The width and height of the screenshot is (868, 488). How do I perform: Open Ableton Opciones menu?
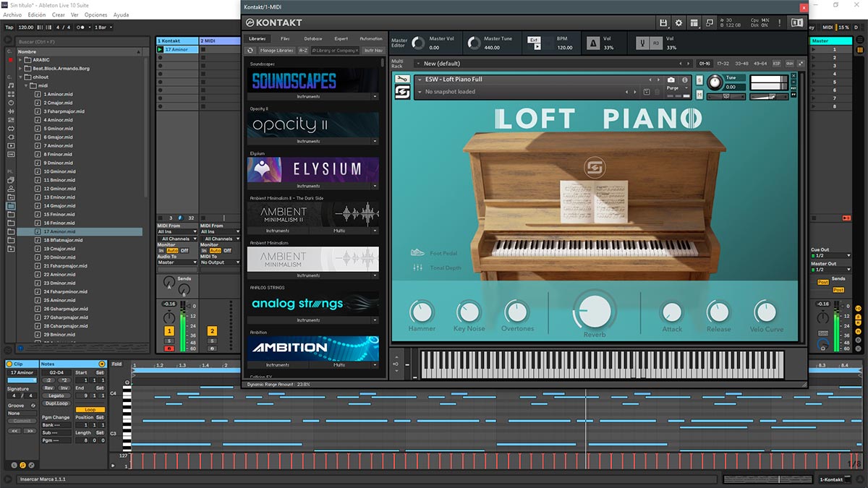pos(95,14)
